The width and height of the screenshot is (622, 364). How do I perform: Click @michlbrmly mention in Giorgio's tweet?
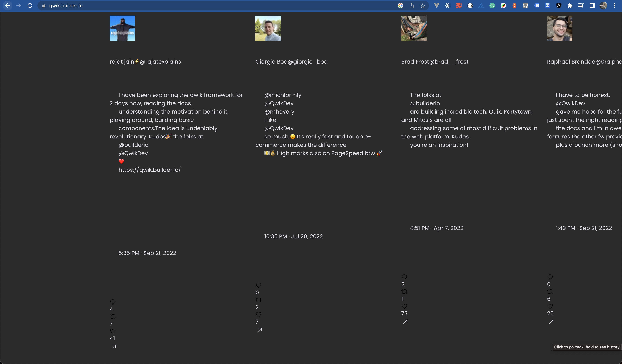(283, 95)
